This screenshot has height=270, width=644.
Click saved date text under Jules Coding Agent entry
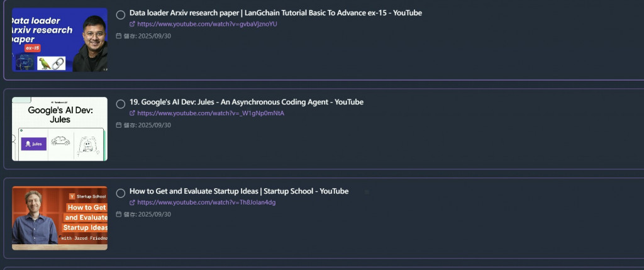147,125
